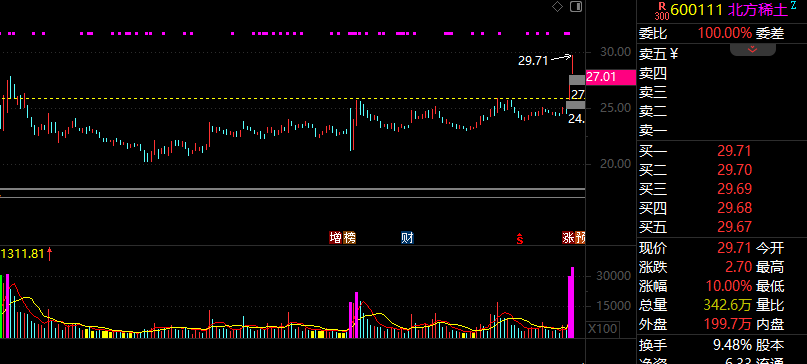Open the 财 financial report marker
The image size is (807, 364).
click(407, 238)
